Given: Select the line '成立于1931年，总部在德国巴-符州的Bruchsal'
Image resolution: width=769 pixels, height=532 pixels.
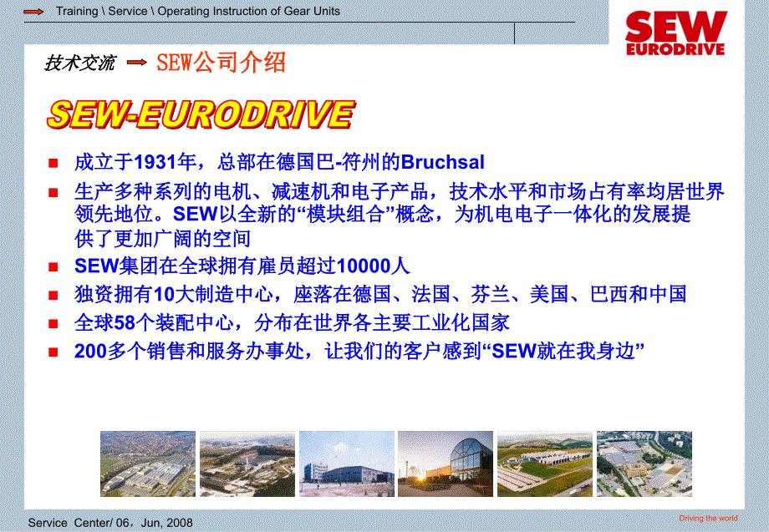Looking at the screenshot, I should (x=279, y=162).
